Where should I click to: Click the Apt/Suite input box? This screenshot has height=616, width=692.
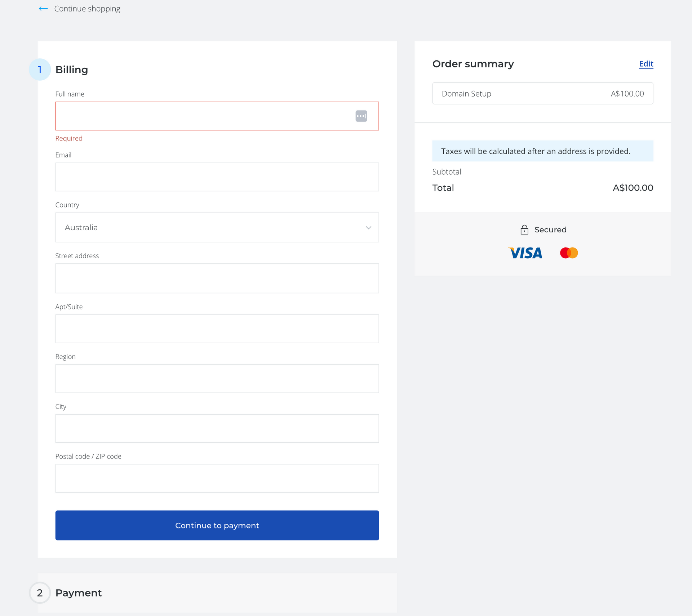pos(217,329)
